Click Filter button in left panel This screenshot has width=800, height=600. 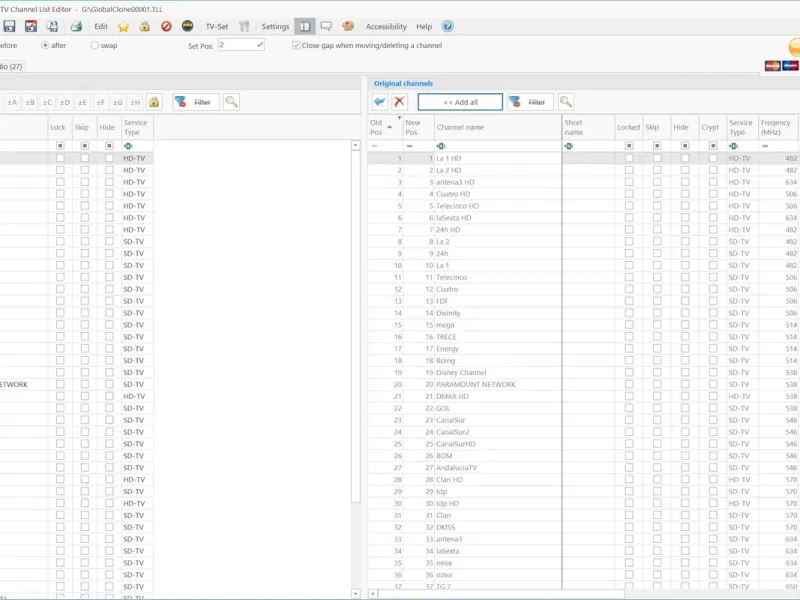tap(195, 102)
